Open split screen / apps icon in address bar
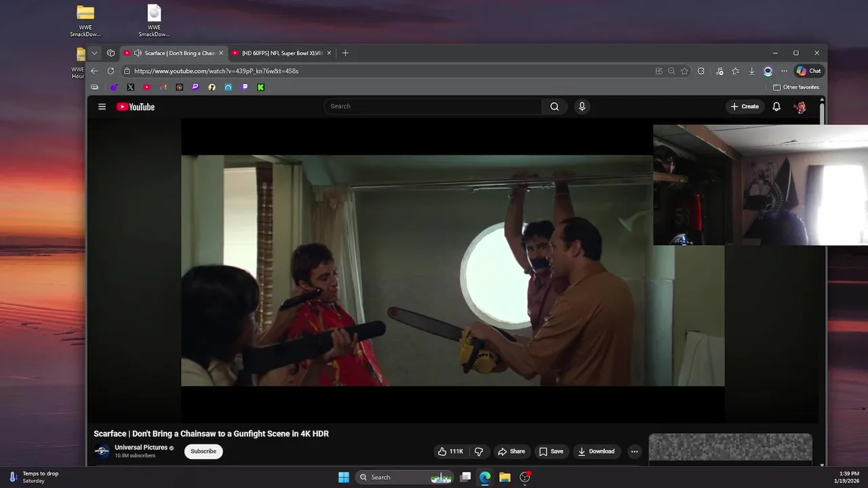This screenshot has height=488, width=868. coord(658,70)
